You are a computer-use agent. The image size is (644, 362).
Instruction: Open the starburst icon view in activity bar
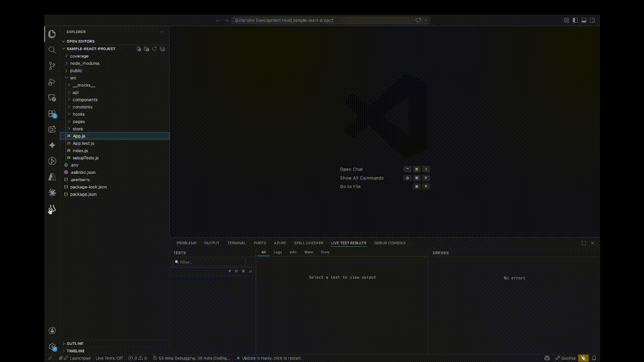point(52,193)
